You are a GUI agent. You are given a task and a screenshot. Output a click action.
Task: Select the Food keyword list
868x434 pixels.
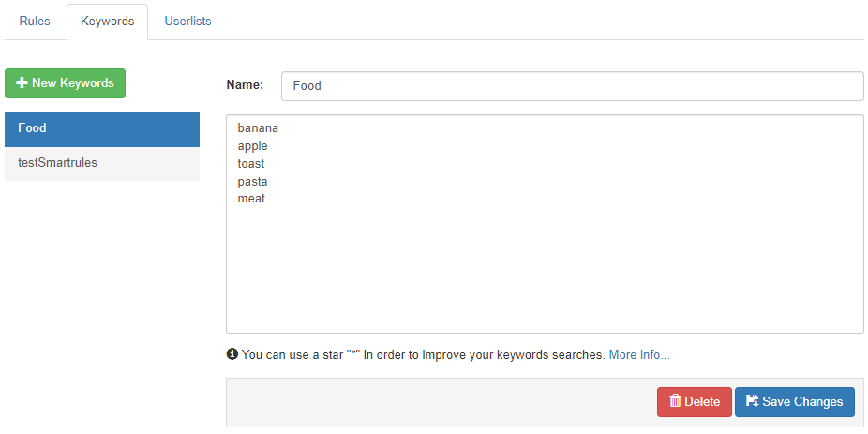point(102,128)
